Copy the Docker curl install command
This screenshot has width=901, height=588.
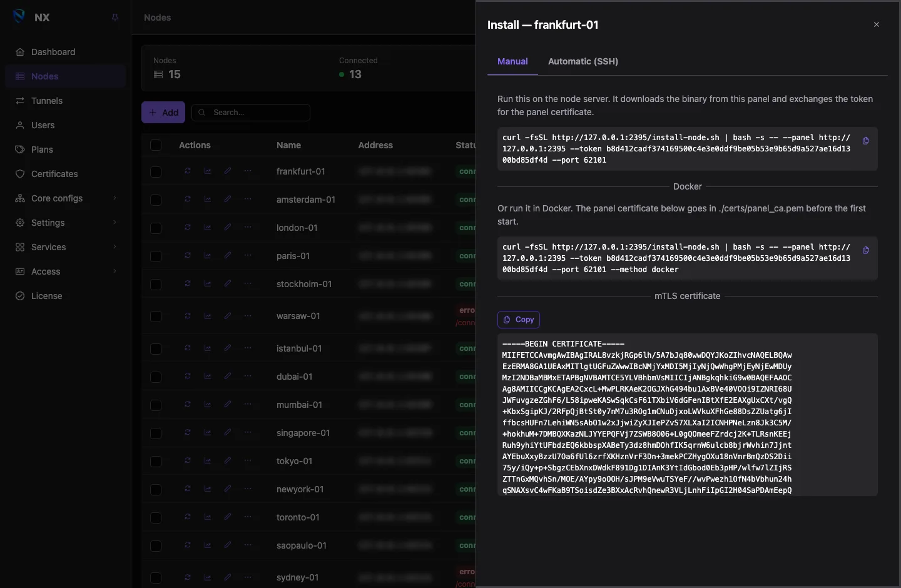pyautogui.click(x=866, y=250)
